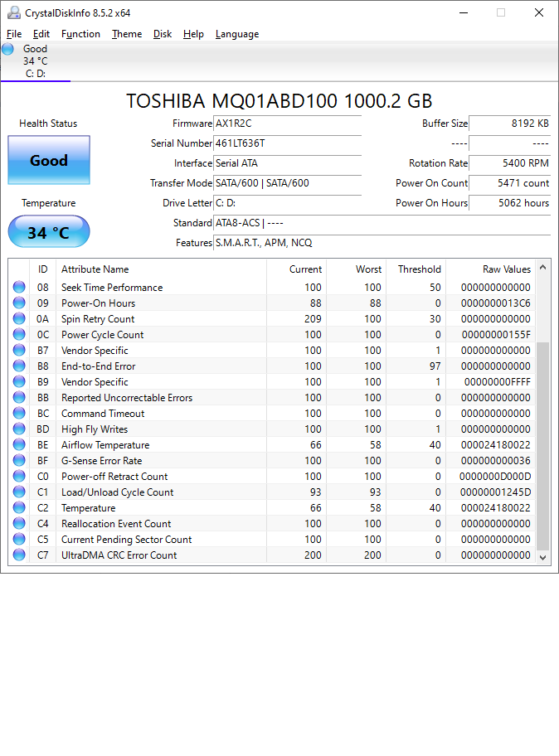The height and width of the screenshot is (756, 559).
Task: Select the disk status orb in drive bar
Action: coord(7,49)
